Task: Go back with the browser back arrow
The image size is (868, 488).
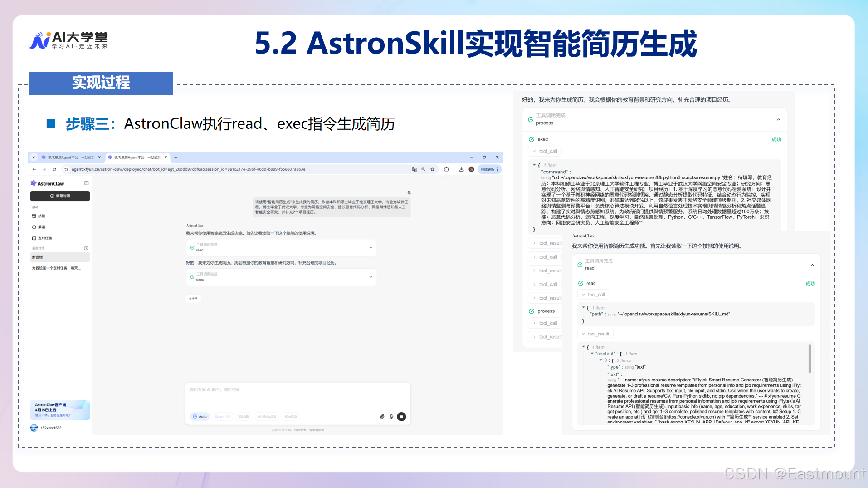Action: [x=34, y=169]
